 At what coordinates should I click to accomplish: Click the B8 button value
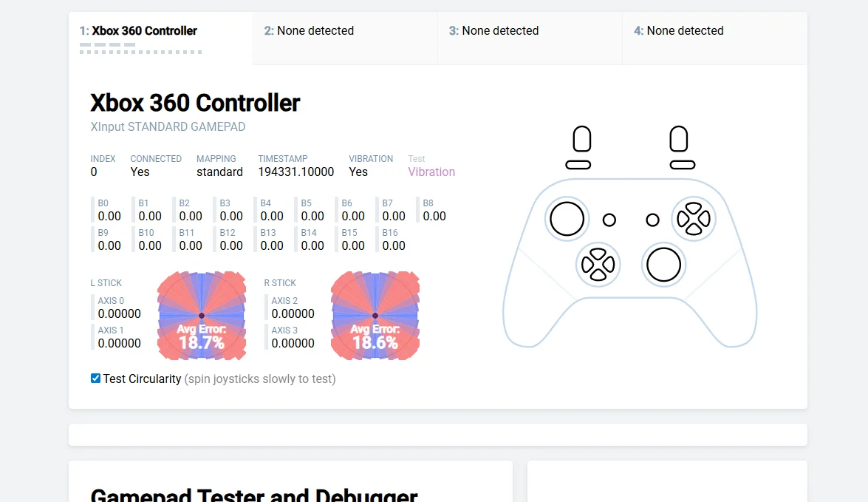pyautogui.click(x=434, y=216)
